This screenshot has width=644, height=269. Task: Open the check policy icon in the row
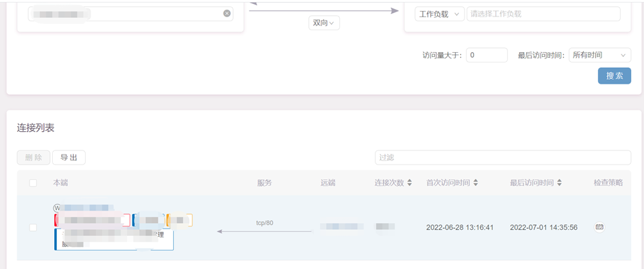[599, 226]
